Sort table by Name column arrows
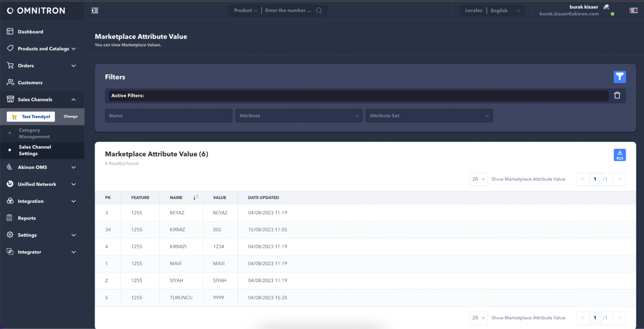The image size is (644, 329). click(x=195, y=198)
